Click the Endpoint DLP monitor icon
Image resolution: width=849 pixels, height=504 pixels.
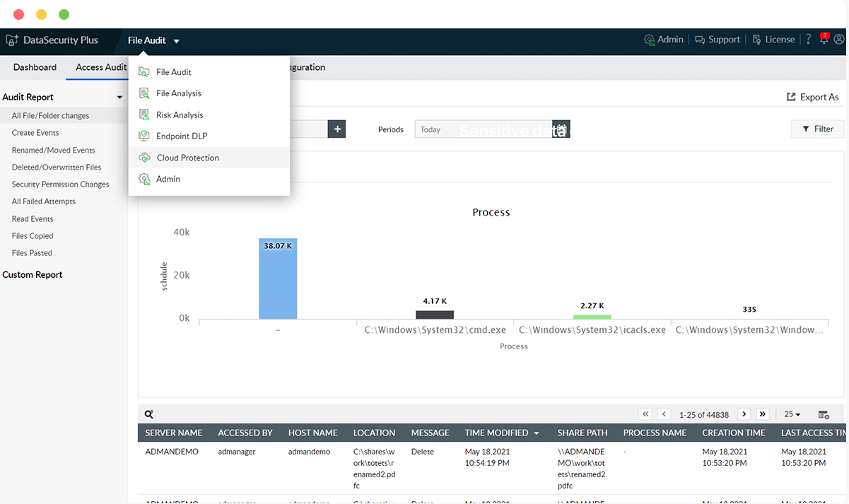(144, 136)
